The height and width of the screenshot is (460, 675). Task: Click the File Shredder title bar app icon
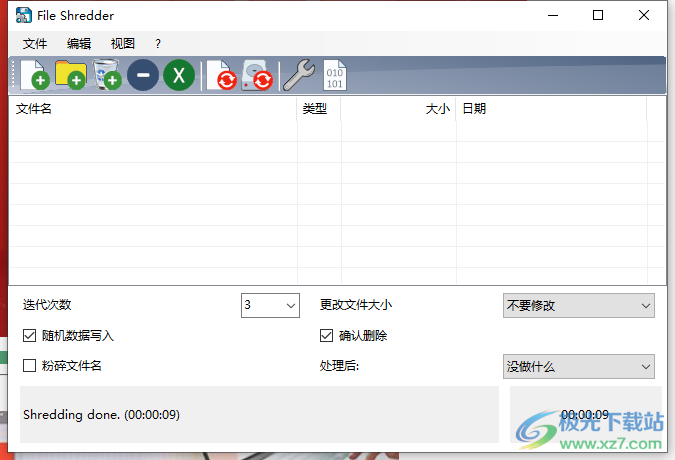pyautogui.click(x=24, y=15)
